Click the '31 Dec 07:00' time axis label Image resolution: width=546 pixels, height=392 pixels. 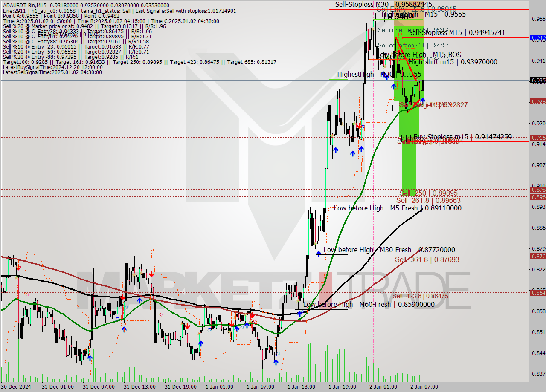coord(98,387)
